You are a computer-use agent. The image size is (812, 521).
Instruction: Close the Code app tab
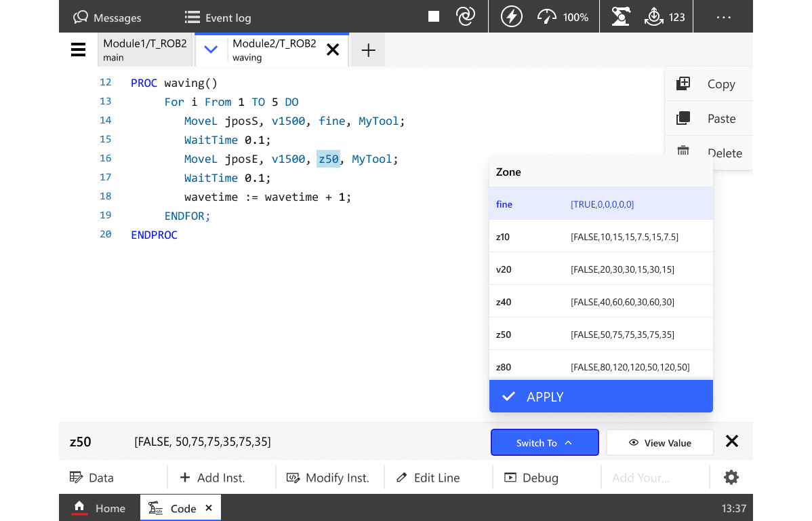pos(209,508)
